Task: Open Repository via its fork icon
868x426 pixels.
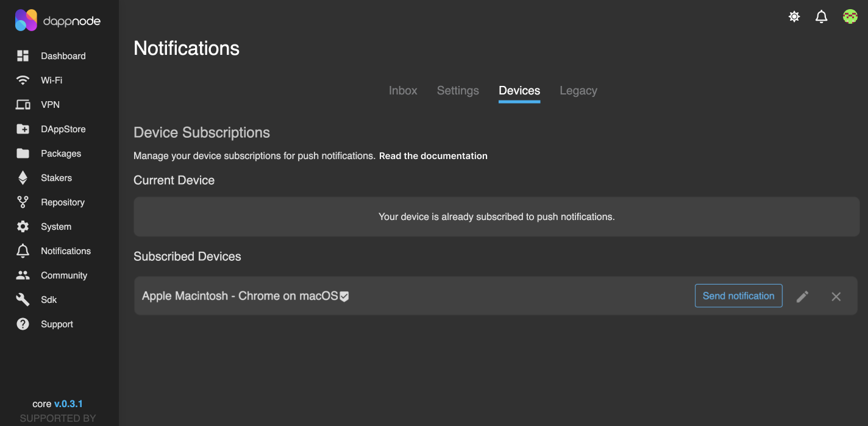Action: [x=23, y=202]
